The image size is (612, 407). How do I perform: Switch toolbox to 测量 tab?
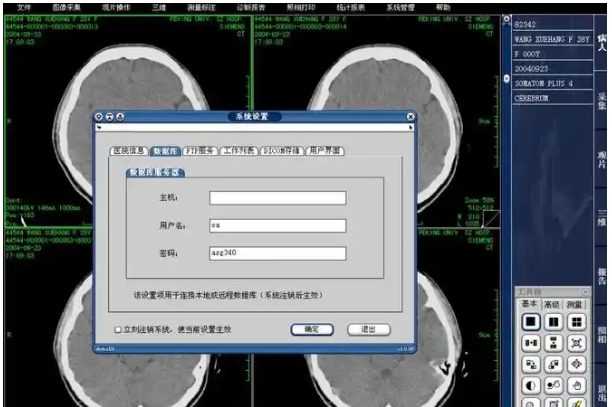(x=574, y=304)
